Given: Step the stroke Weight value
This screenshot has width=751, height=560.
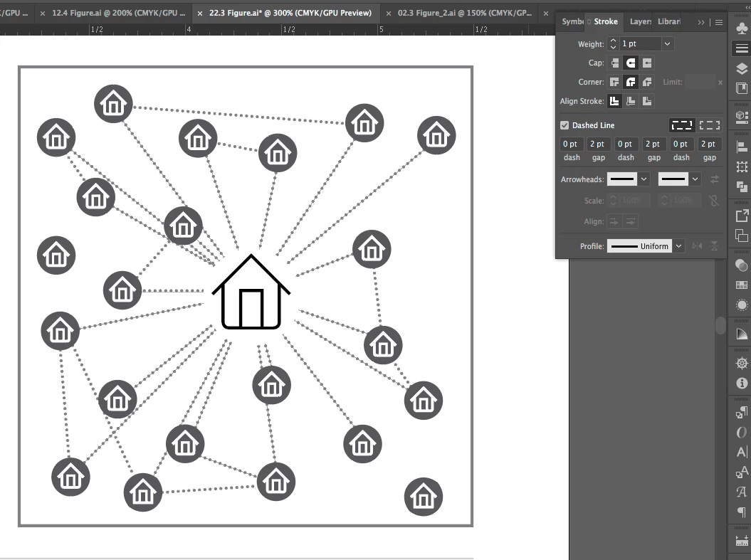Looking at the screenshot, I should point(613,43).
